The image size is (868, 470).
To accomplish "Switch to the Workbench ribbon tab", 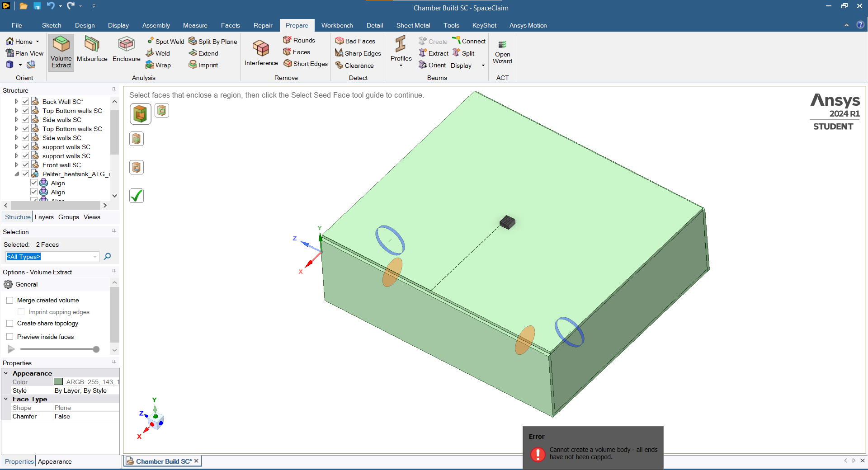I will tap(337, 25).
